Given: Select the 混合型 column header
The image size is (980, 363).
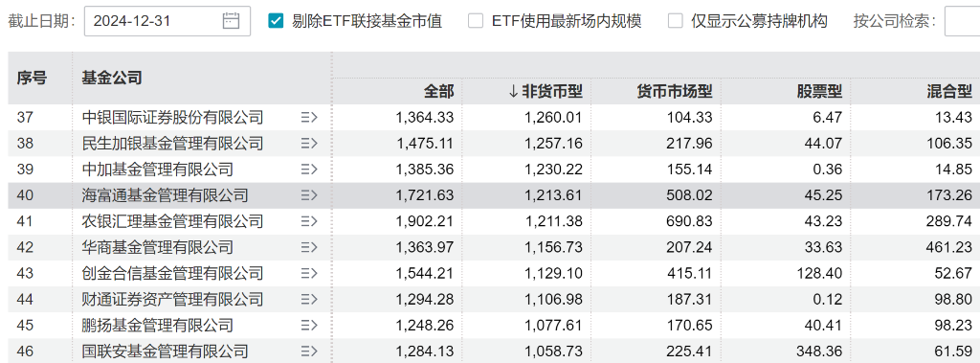Looking at the screenshot, I should pos(948,92).
